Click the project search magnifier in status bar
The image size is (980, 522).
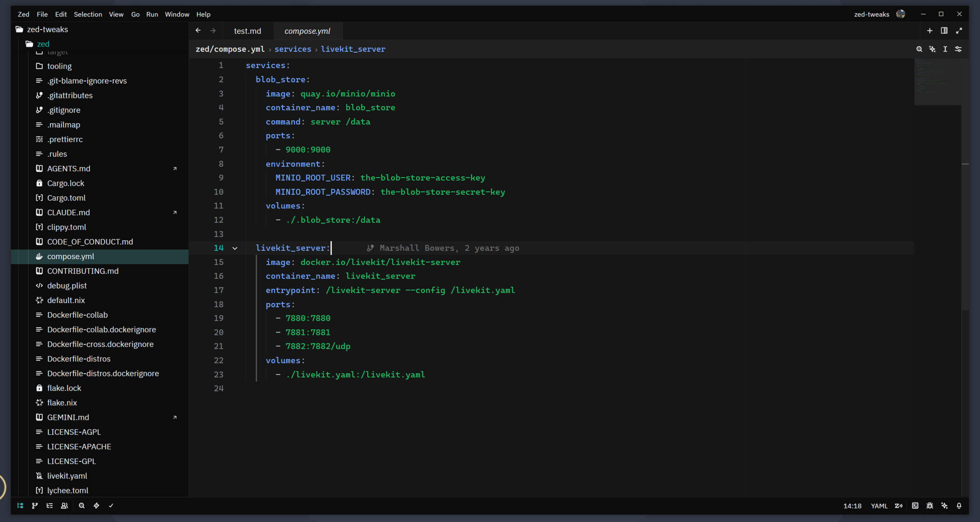(x=81, y=506)
